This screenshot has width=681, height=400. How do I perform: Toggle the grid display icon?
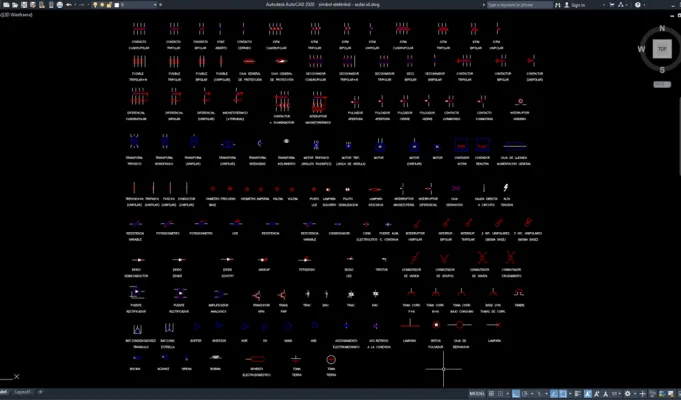tap(491, 394)
